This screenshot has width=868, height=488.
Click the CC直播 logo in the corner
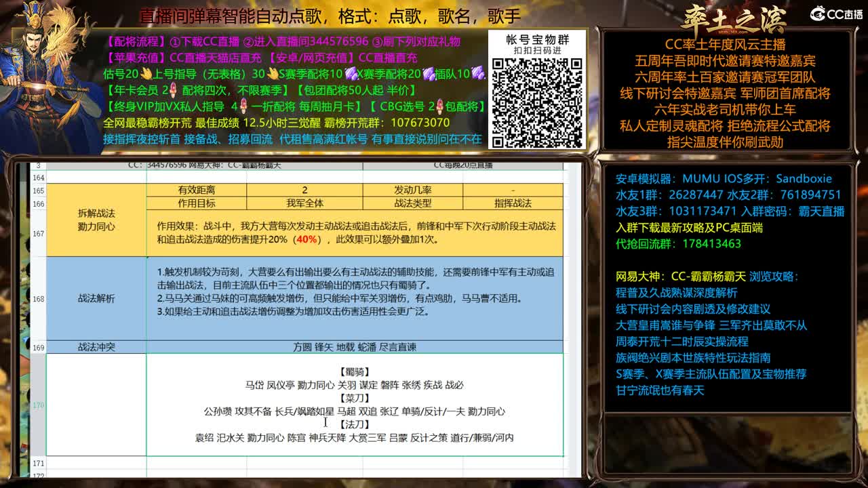[x=835, y=14]
